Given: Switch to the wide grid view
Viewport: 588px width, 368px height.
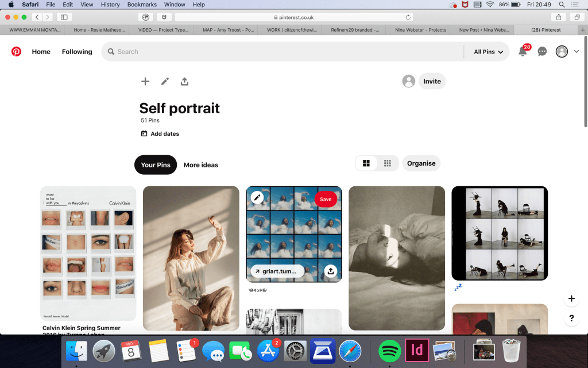Looking at the screenshot, I should pyautogui.click(x=366, y=163).
